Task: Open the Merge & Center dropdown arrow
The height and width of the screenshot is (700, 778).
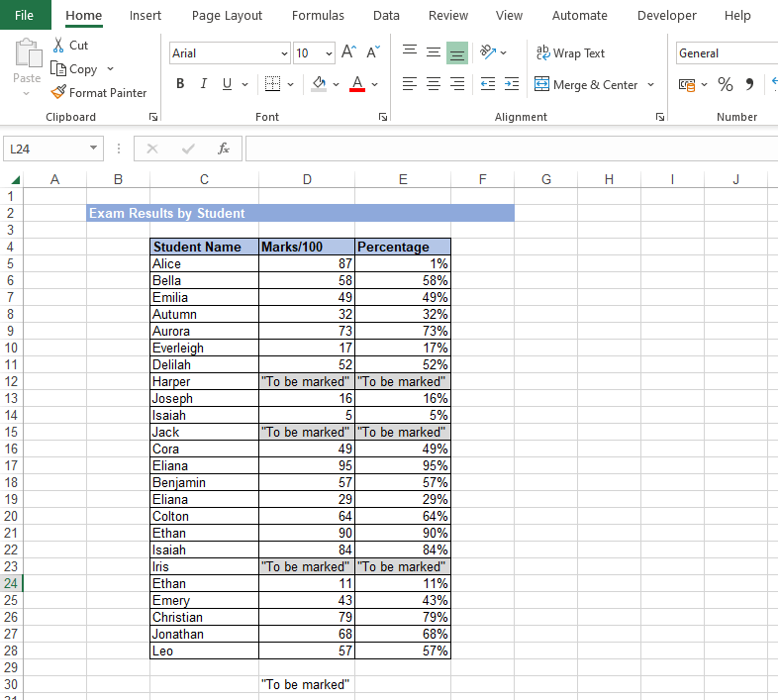Action: click(x=650, y=85)
